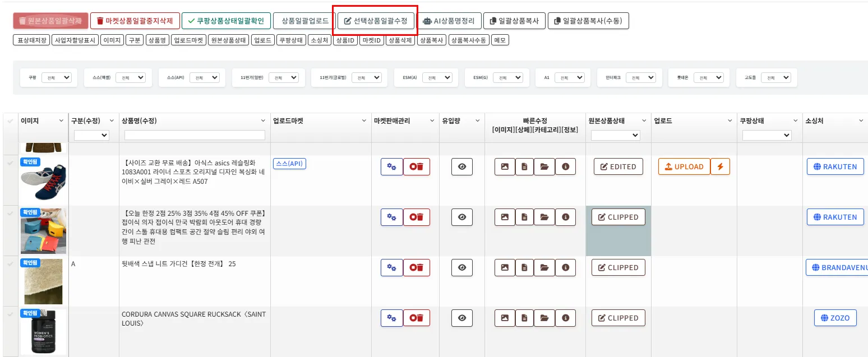The height and width of the screenshot is (357, 868).
Task: Click the 쿠팡상품상태일괄확인 button
Action: [x=226, y=21]
